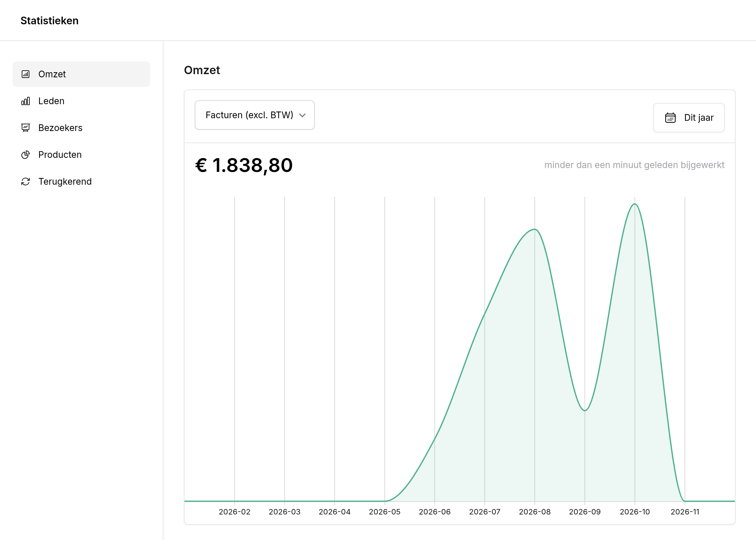Open the Dit jaar date range picker
Image resolution: width=756 pixels, height=540 pixels.
coord(689,118)
